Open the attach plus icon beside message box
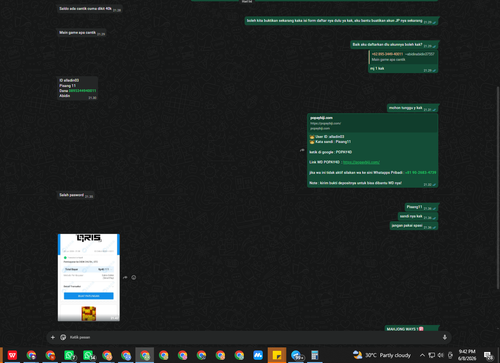The height and width of the screenshot is (363, 500). tap(53, 337)
